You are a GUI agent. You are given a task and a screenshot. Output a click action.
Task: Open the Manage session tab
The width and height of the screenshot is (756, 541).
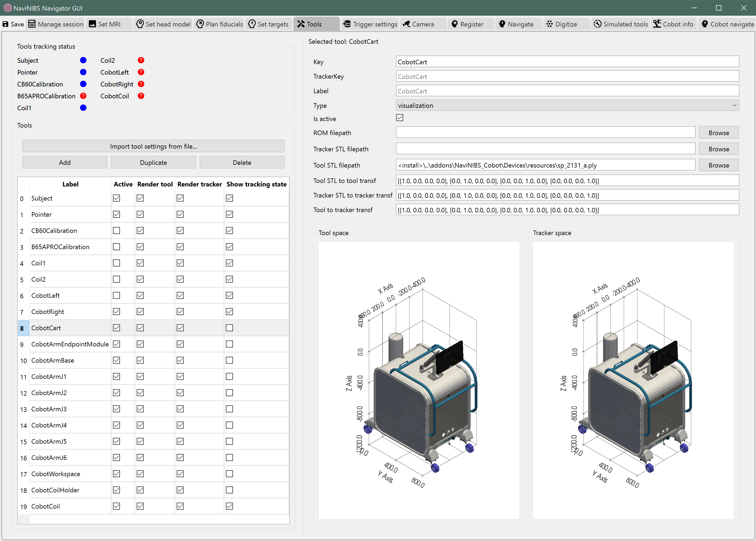[56, 24]
